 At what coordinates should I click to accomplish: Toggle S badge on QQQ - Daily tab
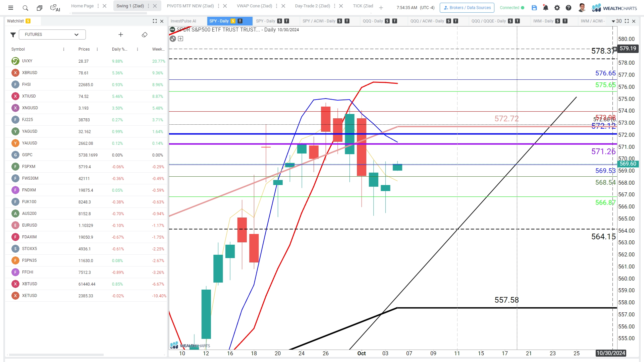point(387,21)
